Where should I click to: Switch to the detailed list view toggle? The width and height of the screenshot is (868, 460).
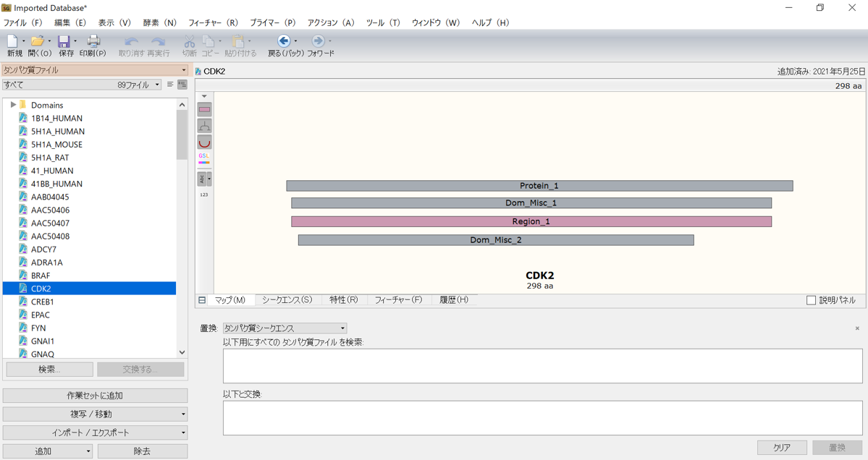tap(182, 85)
